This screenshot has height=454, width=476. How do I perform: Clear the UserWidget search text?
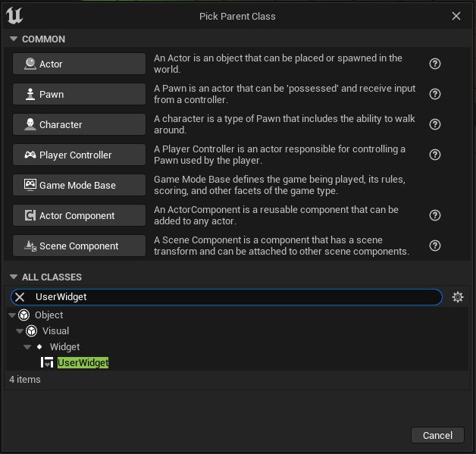pos(20,297)
